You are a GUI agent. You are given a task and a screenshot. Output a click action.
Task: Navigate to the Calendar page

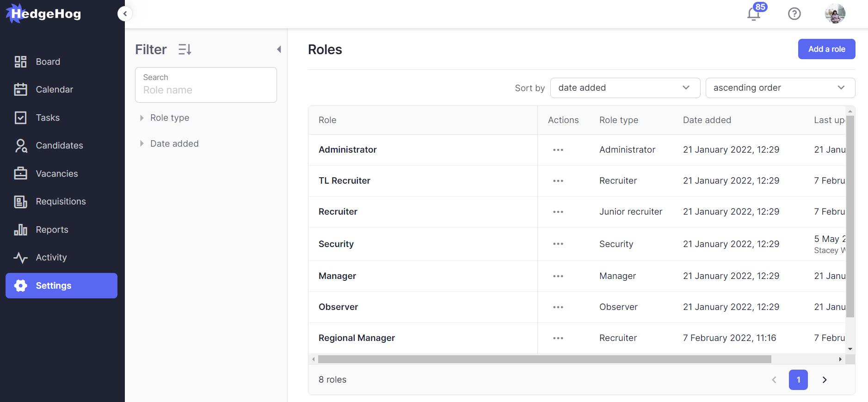(54, 90)
